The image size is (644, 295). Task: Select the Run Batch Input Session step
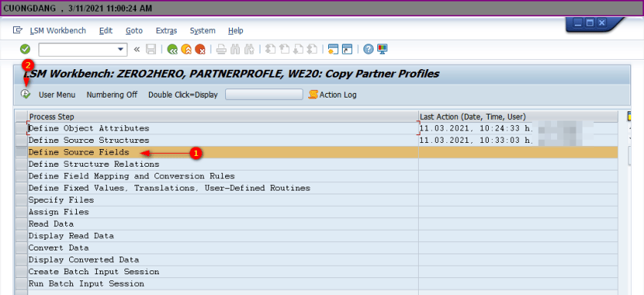[223, 283]
